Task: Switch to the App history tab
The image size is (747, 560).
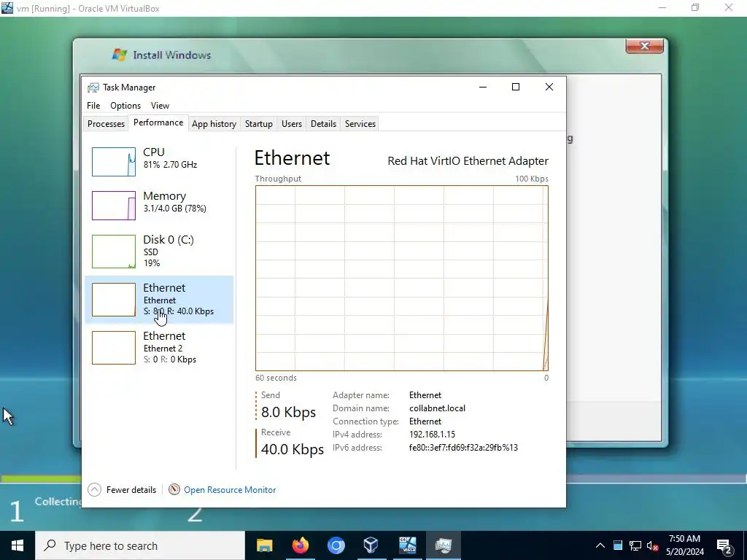Action: 214,124
